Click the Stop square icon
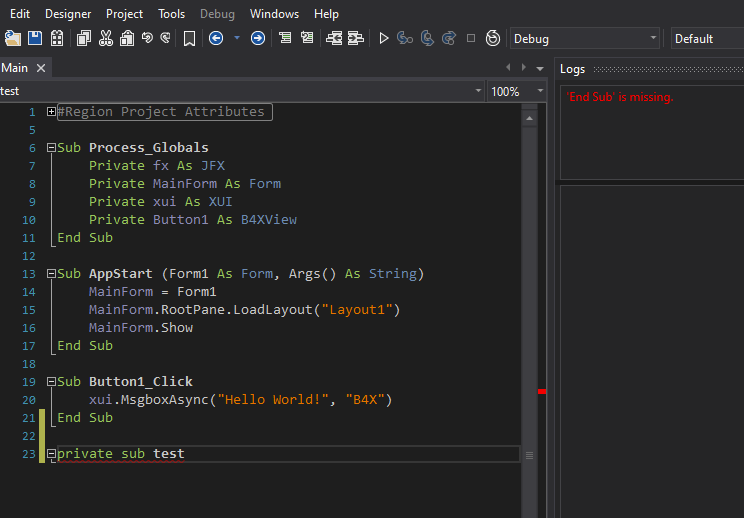 pos(471,38)
